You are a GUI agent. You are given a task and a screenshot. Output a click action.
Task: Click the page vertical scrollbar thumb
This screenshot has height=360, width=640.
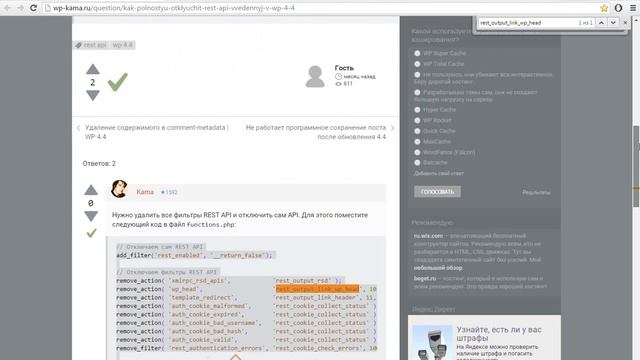(x=636, y=167)
